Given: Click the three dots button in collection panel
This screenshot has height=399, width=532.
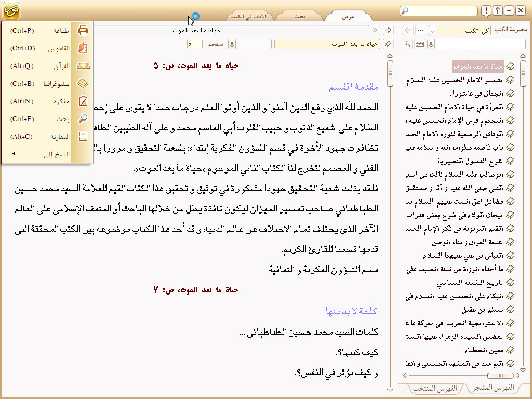Looking at the screenshot, I should [421, 30].
